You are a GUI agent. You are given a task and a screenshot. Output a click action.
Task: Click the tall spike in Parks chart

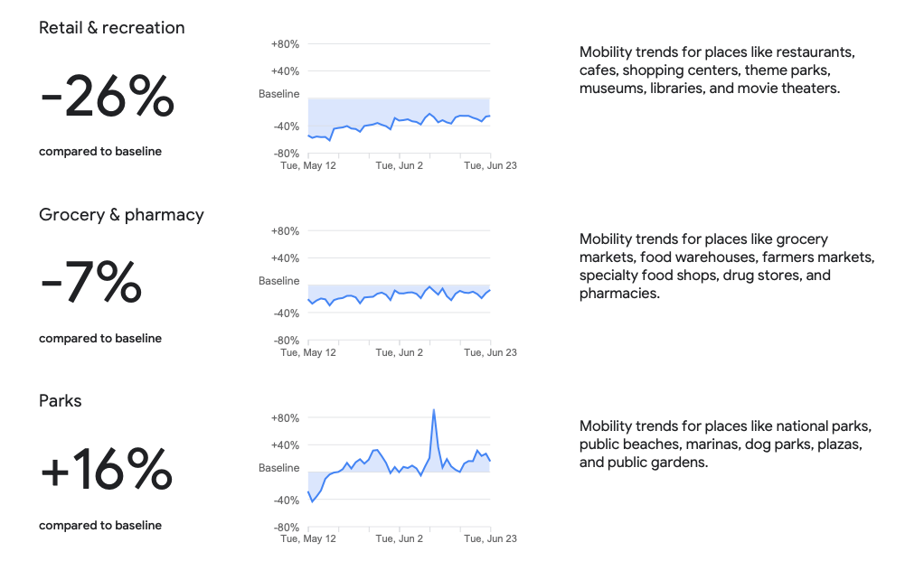point(434,411)
